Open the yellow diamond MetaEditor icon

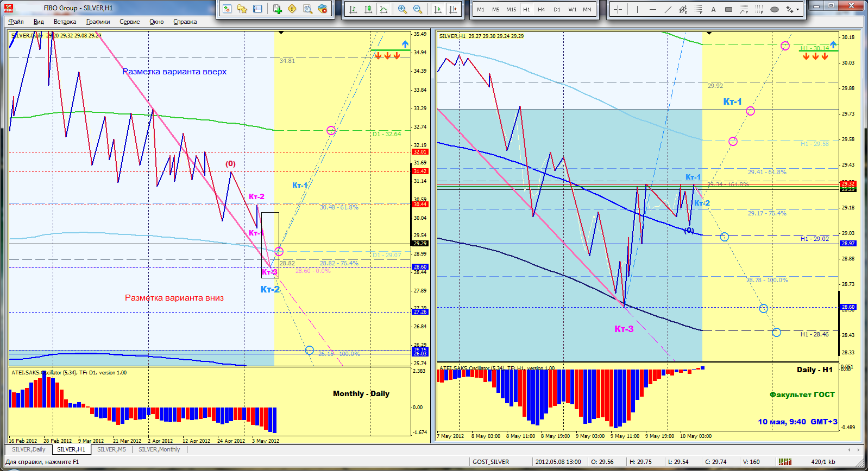click(x=292, y=9)
